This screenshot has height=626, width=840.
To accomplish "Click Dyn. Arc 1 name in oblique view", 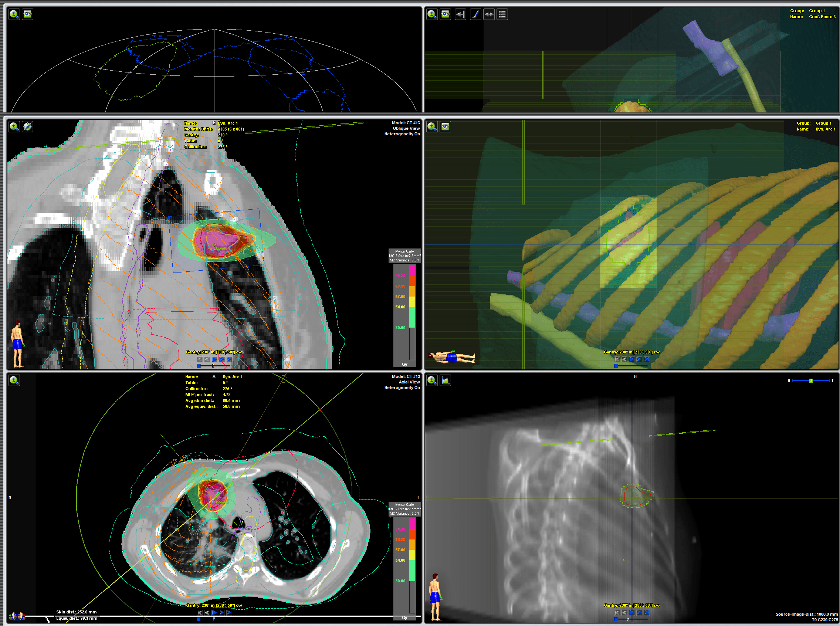I will pos(228,123).
